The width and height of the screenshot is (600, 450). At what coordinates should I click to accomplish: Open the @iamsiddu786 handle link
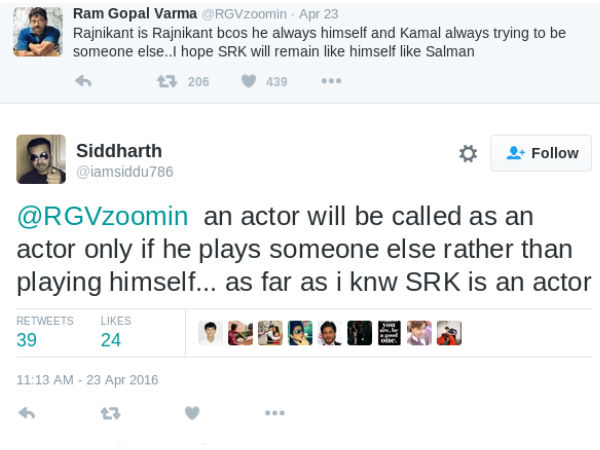click(x=125, y=172)
